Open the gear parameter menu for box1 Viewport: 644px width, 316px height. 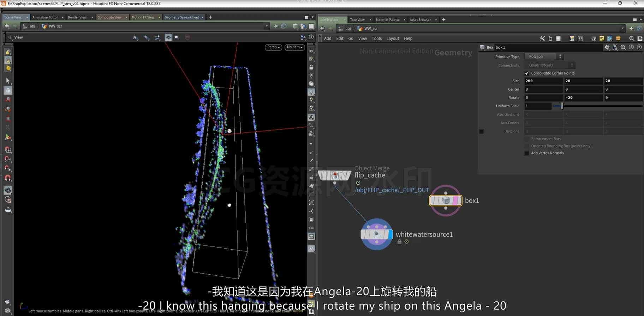coord(607,47)
